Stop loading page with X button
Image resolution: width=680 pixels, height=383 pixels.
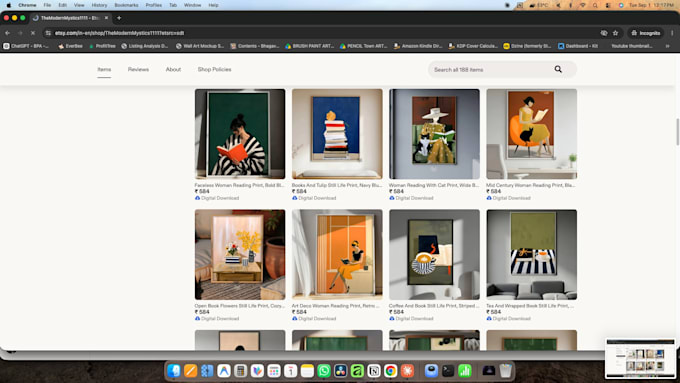33,33
